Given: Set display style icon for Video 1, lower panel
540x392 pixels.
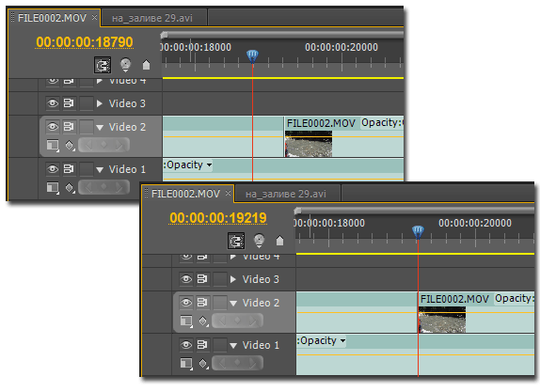Looking at the screenshot, I should click(186, 364).
